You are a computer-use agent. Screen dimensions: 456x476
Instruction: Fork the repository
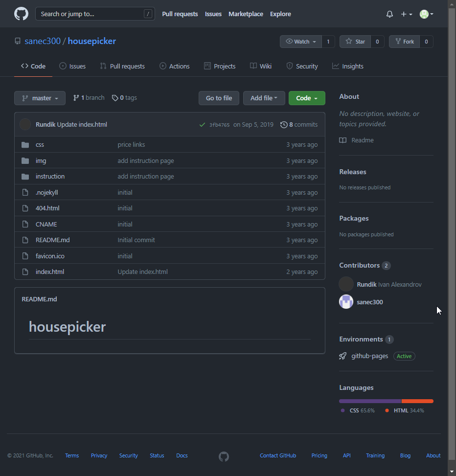(405, 42)
